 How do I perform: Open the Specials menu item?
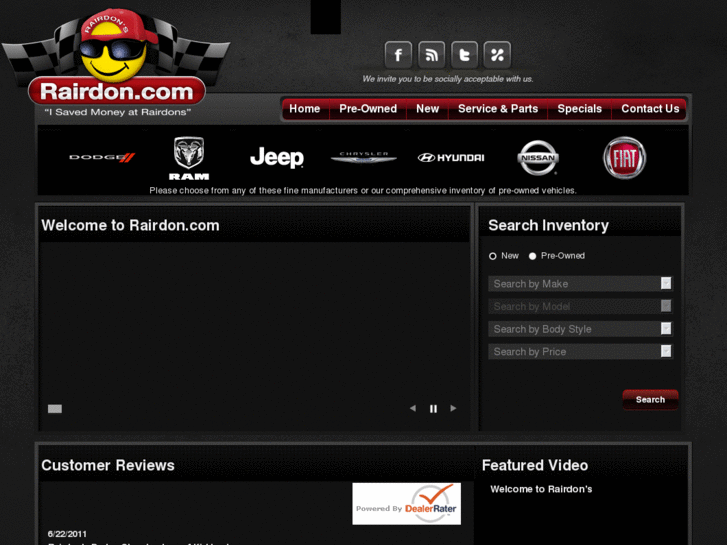[x=580, y=109]
